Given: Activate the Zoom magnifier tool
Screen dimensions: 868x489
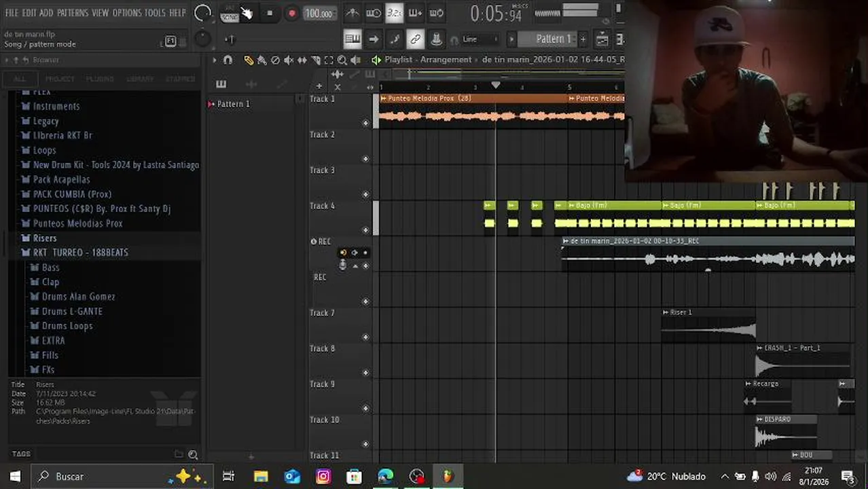Looking at the screenshot, I should click(342, 60).
